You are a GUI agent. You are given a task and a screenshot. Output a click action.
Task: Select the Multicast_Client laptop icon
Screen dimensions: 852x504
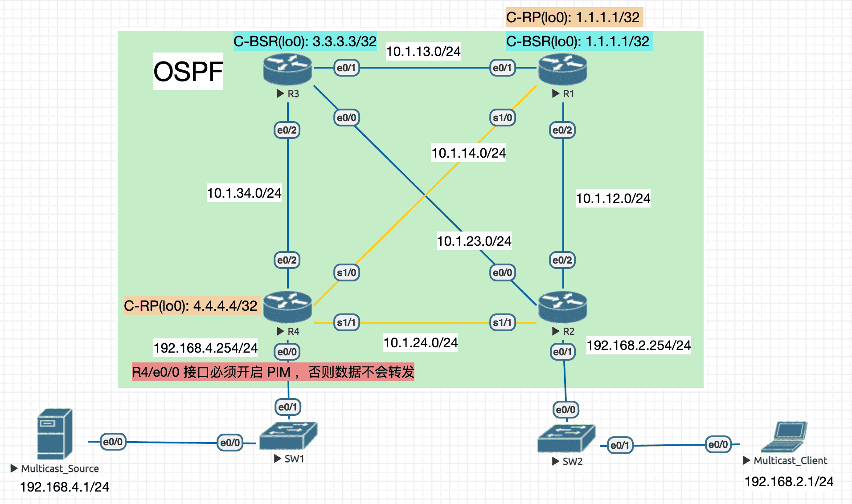[784, 437]
